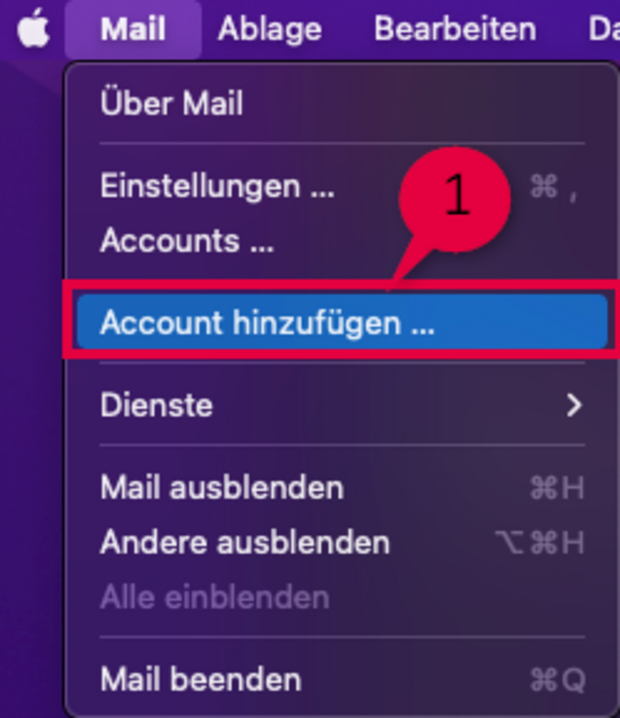
Task: Click the ⌘, shortcut hint beside Einstellungen
Action: tap(553, 187)
